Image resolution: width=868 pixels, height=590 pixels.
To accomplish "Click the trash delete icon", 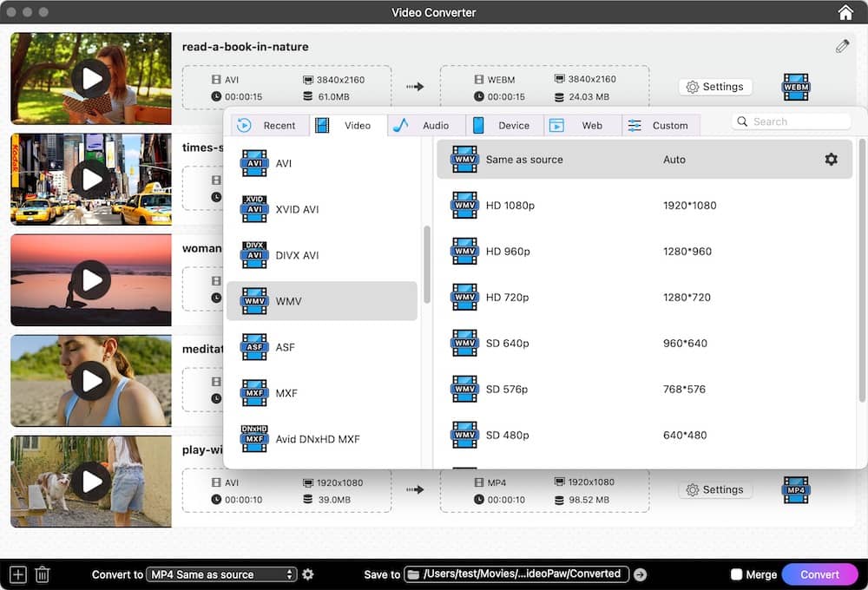I will 43,574.
